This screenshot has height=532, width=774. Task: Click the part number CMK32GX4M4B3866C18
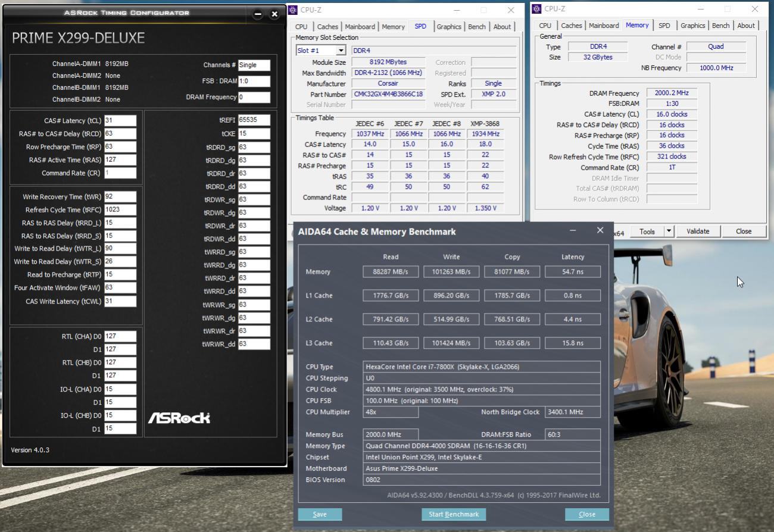[388, 95]
